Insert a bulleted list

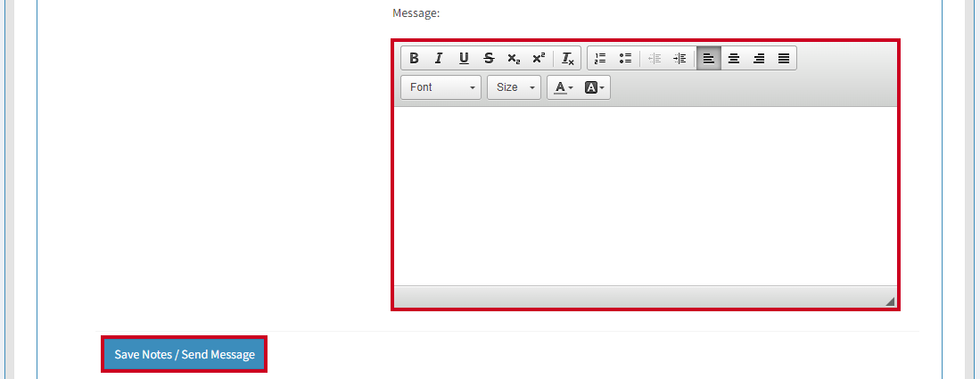[x=625, y=58]
